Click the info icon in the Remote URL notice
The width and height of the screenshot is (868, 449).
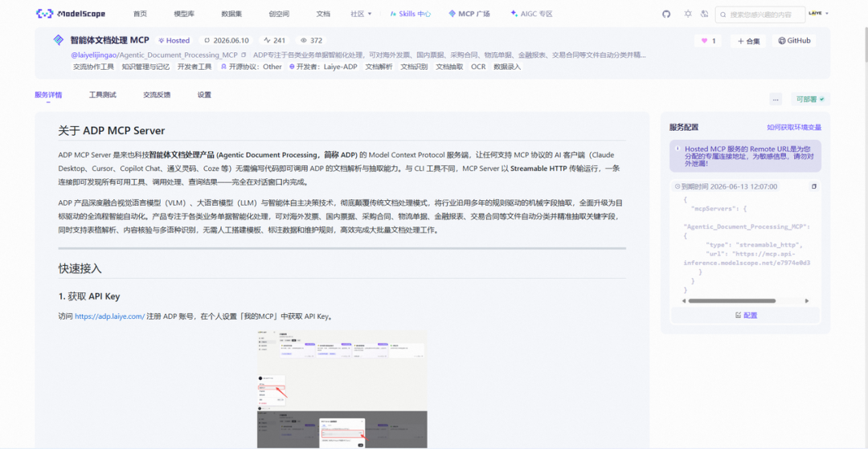(678, 149)
